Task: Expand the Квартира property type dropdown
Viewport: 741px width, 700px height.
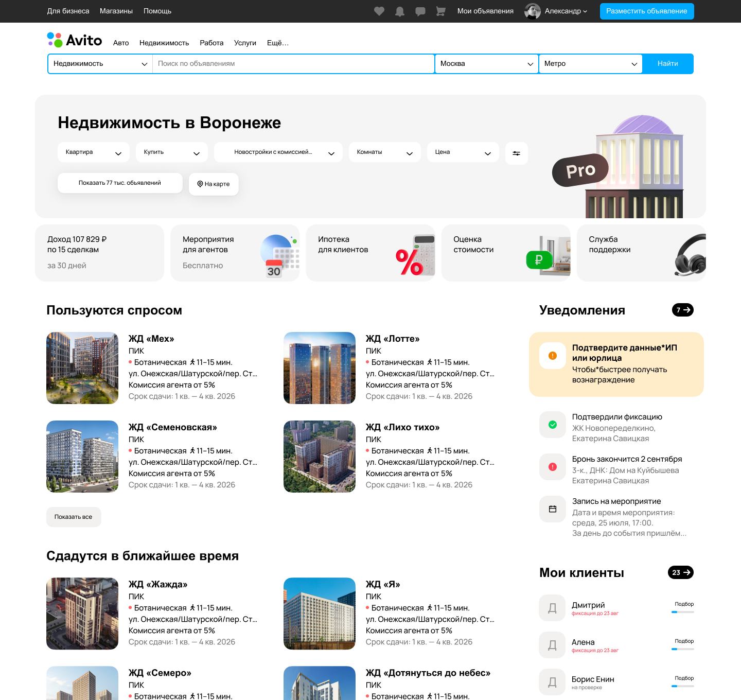Action: click(x=93, y=152)
